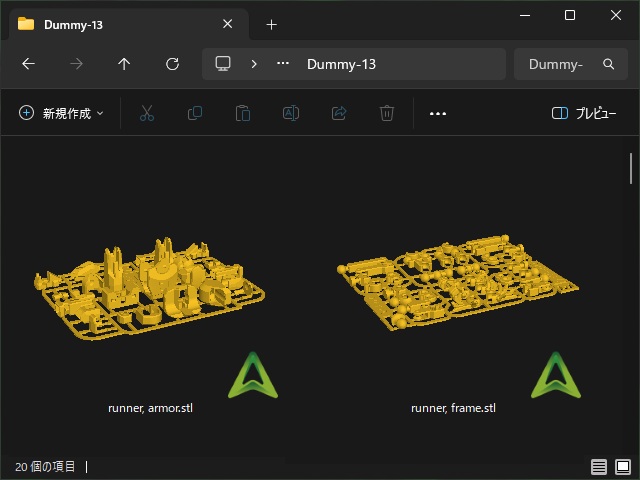Viewport: 640px width, 480px height.
Task: Click the Delete trash icon
Action: coord(387,113)
